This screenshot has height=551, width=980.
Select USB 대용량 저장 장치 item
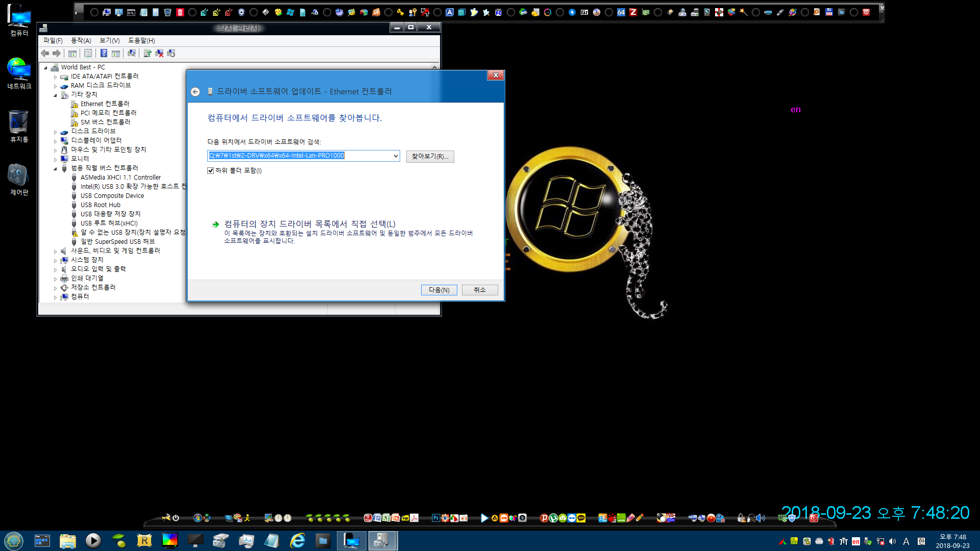click(x=110, y=214)
